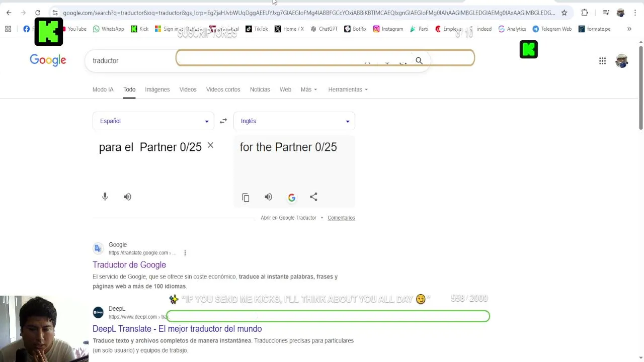Switch to Modo IA tab
Viewport: 644px width, 362px height.
point(103,89)
